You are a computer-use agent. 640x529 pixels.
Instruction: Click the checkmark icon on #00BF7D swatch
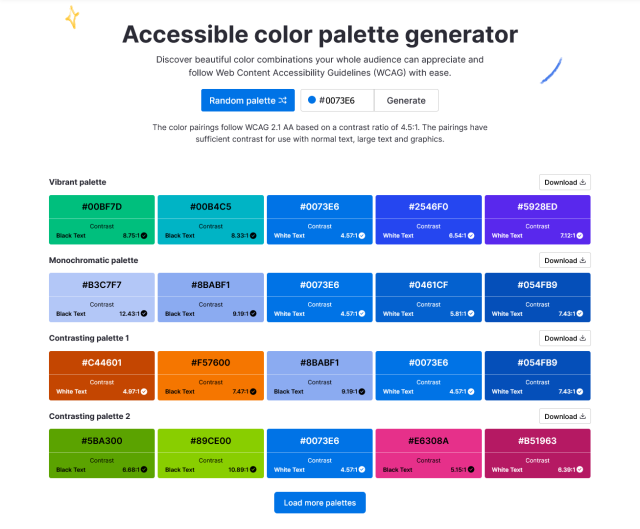[x=144, y=236]
